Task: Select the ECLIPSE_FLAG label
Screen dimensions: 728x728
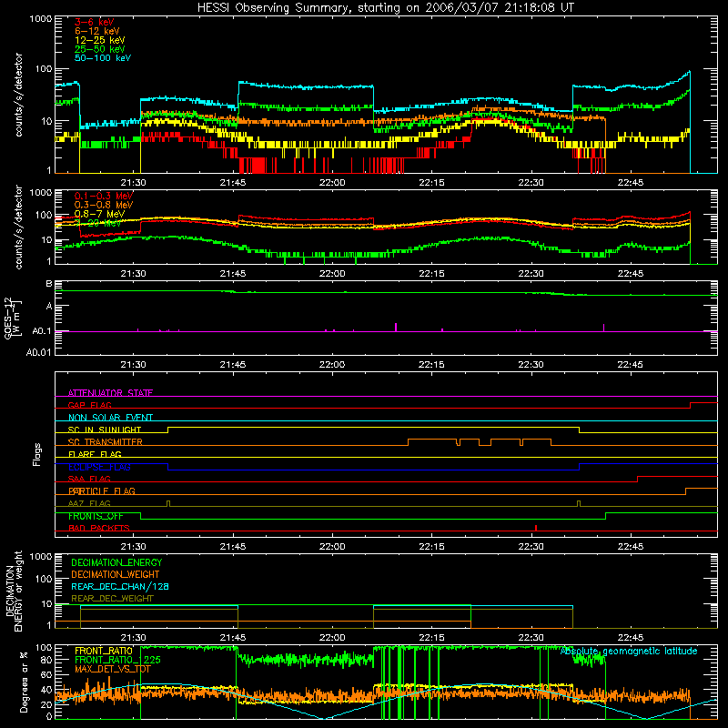Action: coord(99,467)
